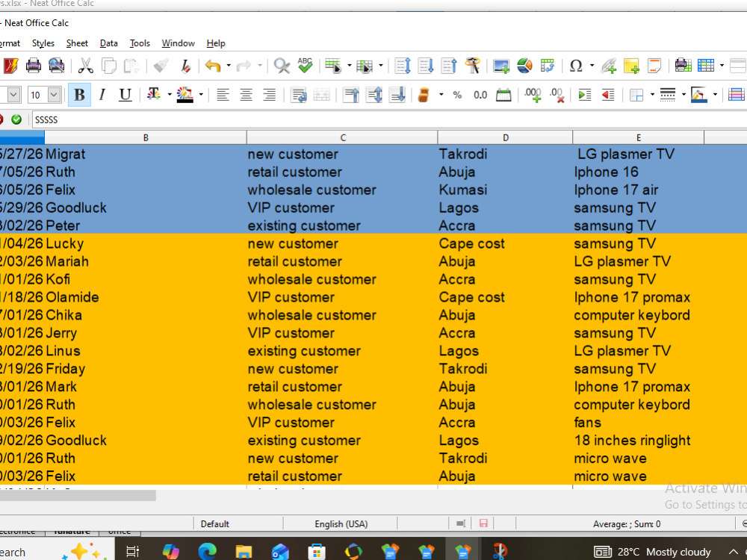Click the formula input line containing sssss
Screen dimensions: 747x560
[x=390, y=119]
